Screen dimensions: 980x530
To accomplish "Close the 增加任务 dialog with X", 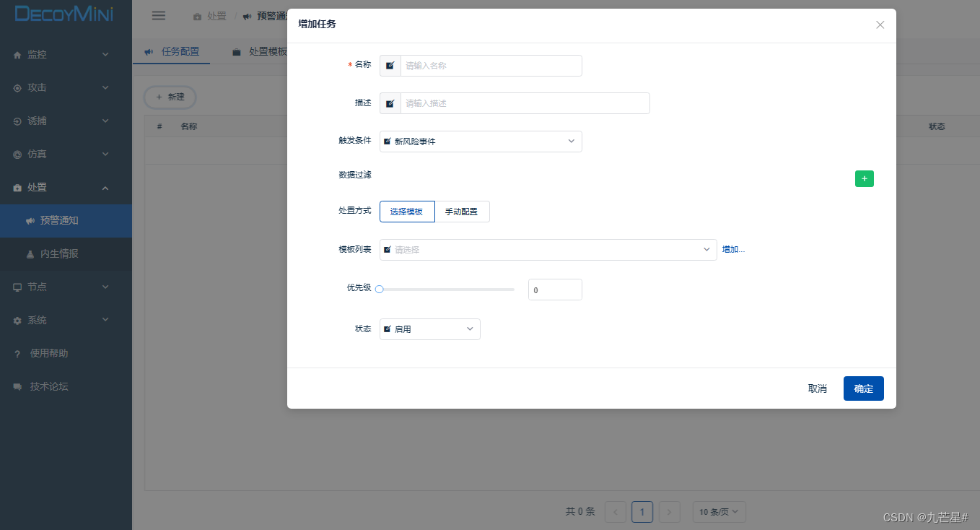I will (880, 25).
